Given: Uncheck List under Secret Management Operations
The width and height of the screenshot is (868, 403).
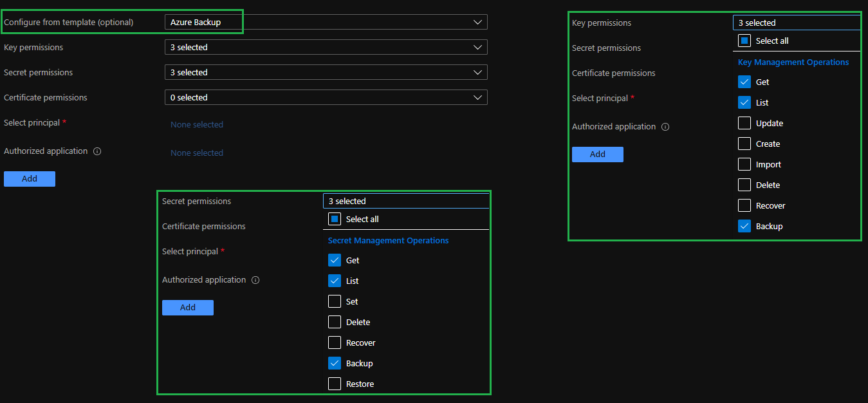Looking at the screenshot, I should (x=335, y=281).
